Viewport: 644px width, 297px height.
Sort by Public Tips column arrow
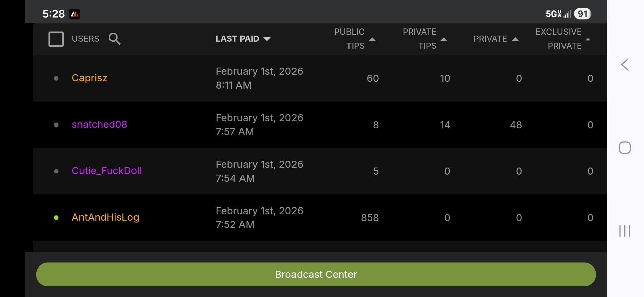coord(372,39)
